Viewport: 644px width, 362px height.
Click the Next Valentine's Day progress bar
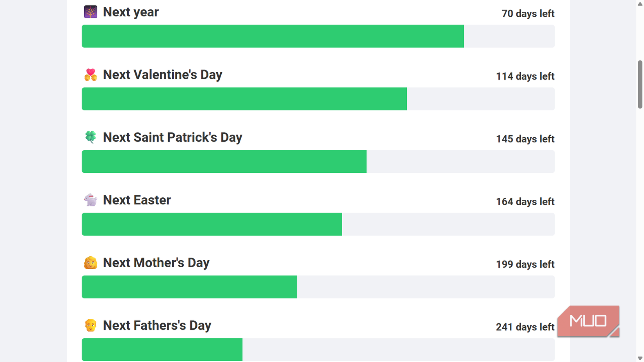point(318,99)
